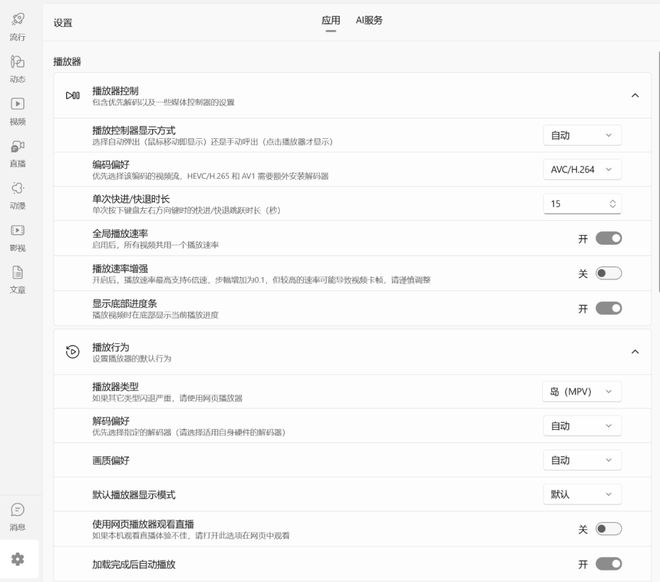This screenshot has height=582, width=660.
Task: Open the 播放器类型 MPV dropdown
Action: [582, 391]
